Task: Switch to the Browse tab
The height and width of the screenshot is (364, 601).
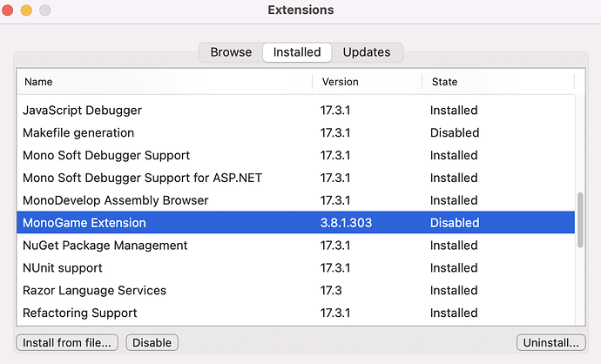Action: coord(231,52)
